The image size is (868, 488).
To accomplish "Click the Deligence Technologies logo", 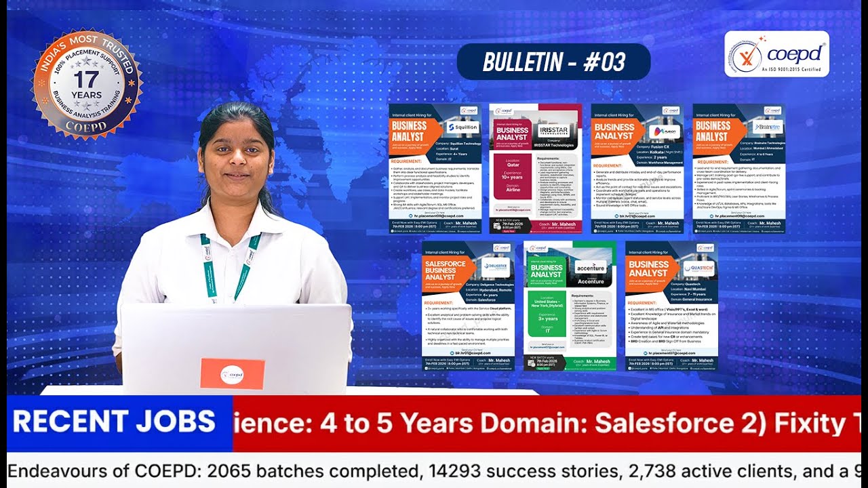I will 495,266.
